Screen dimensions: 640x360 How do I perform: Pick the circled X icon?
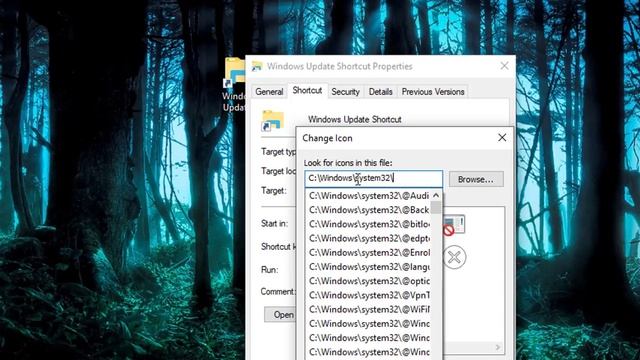pyautogui.click(x=454, y=257)
